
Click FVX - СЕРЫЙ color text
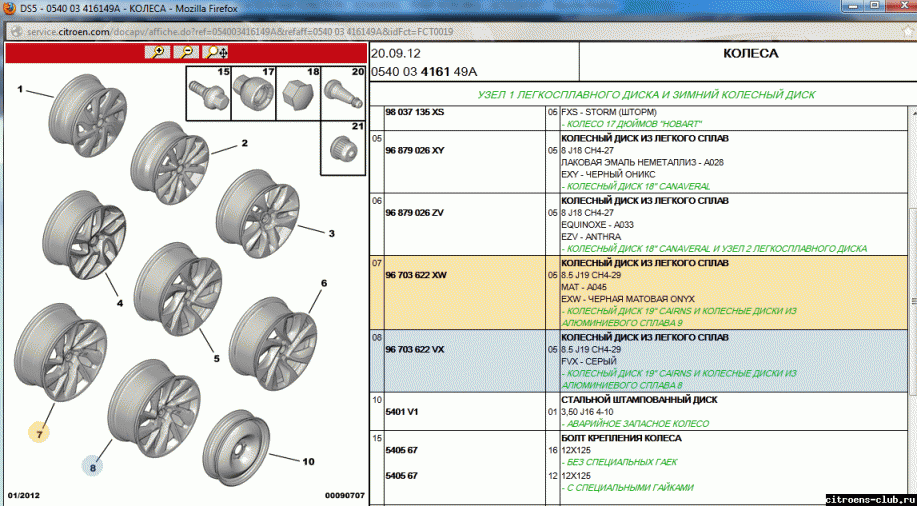tap(589, 362)
